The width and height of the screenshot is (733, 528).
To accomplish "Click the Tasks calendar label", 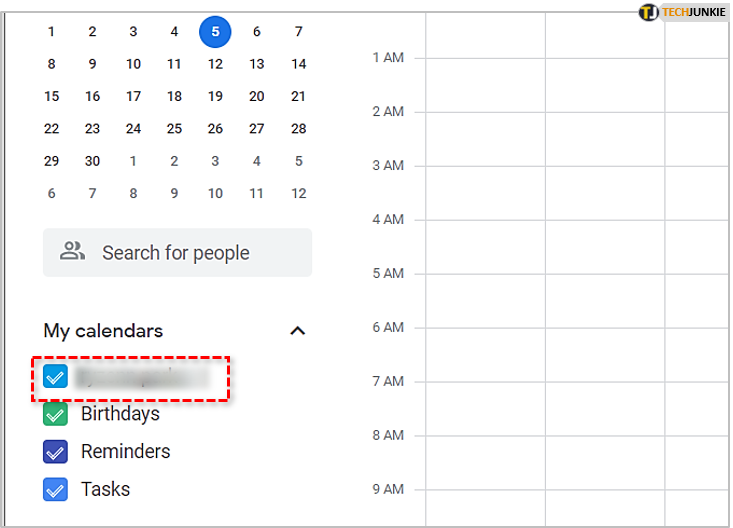I will (x=106, y=490).
